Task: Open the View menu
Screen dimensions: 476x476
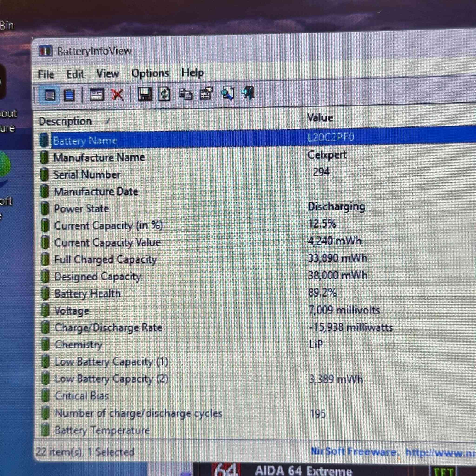Action: (x=108, y=73)
